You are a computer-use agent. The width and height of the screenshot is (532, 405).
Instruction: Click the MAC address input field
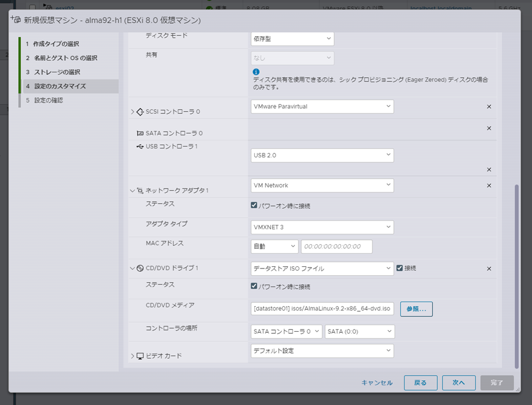click(x=336, y=246)
